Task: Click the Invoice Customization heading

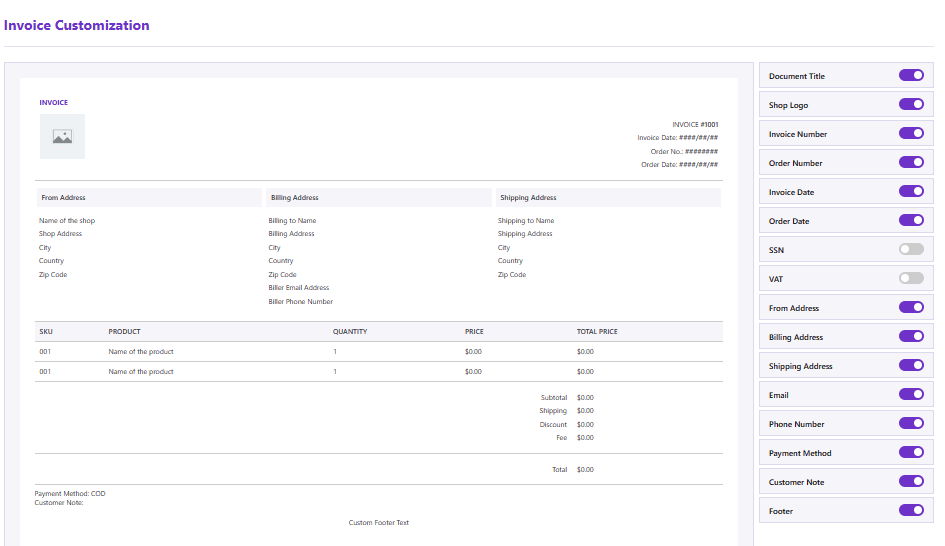Action: (x=77, y=25)
